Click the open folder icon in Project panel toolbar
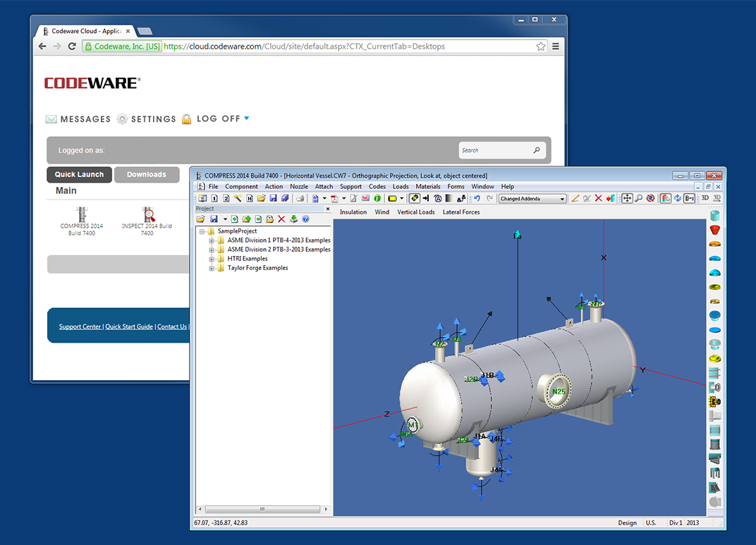The height and width of the screenshot is (545, 756). click(x=200, y=219)
